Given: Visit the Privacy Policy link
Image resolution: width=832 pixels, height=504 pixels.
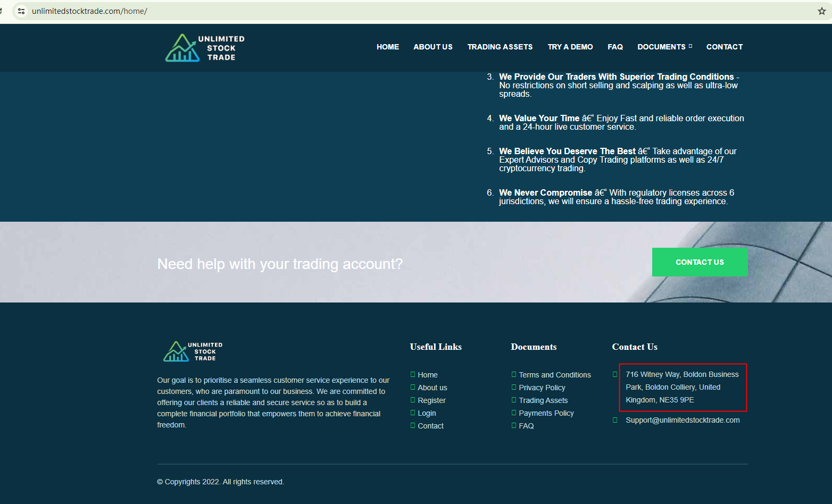Looking at the screenshot, I should click(542, 388).
